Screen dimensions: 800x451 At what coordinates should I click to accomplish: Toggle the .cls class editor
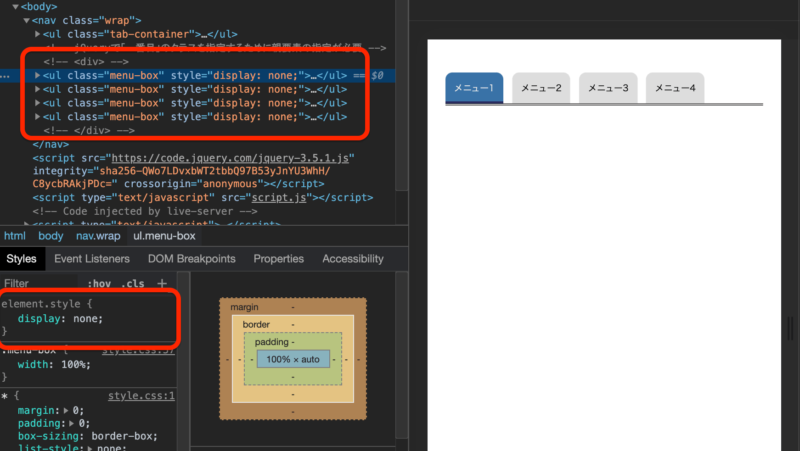pyautogui.click(x=133, y=283)
